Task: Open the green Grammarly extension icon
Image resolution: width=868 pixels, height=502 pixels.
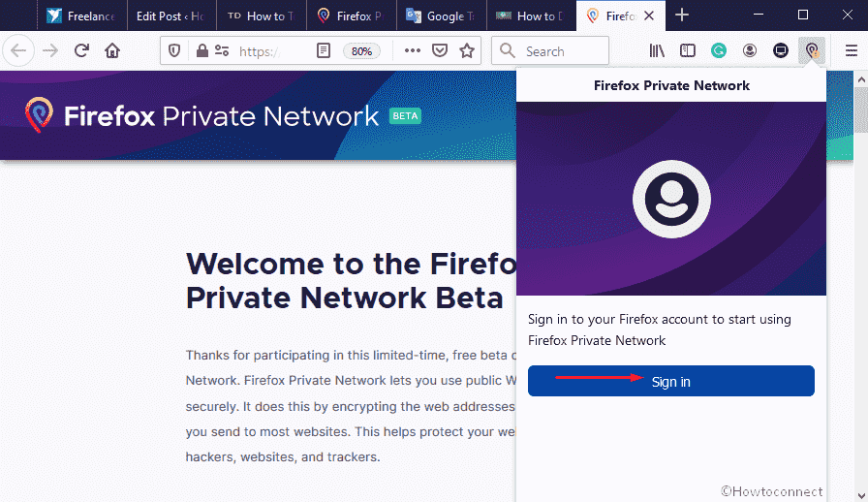Action: (x=719, y=51)
